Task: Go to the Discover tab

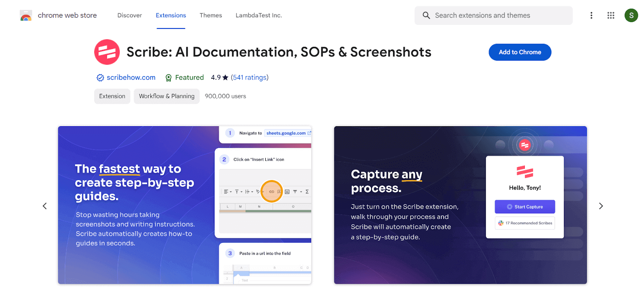Action: click(x=130, y=15)
